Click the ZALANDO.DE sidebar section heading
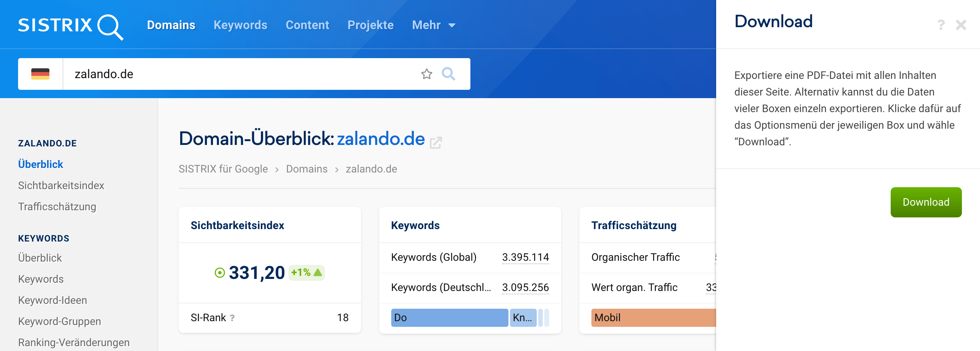Image resolution: width=980 pixels, height=351 pixels. pos(47,143)
